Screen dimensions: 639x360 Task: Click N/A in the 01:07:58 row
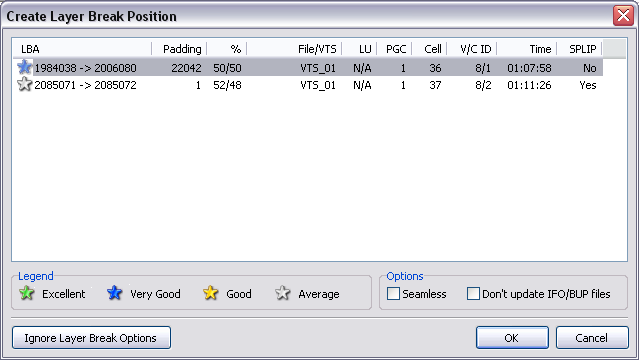click(362, 68)
